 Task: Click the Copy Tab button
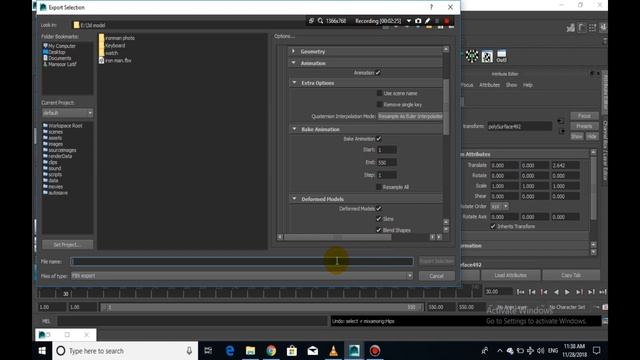[x=571, y=275]
